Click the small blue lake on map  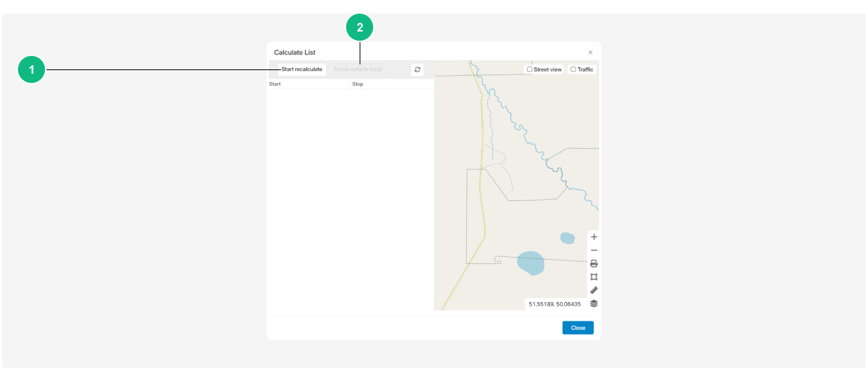point(567,238)
